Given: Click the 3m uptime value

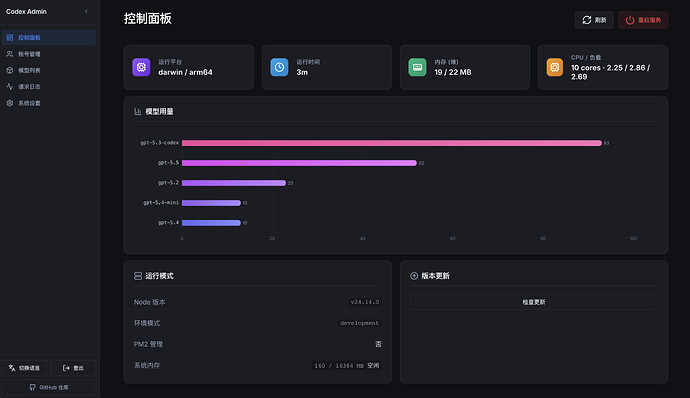Looking at the screenshot, I should pos(302,72).
